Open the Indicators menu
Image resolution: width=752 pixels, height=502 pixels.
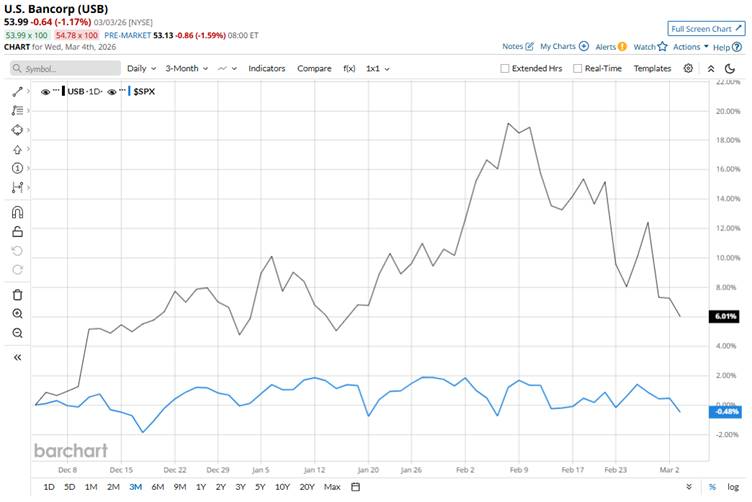coord(267,69)
